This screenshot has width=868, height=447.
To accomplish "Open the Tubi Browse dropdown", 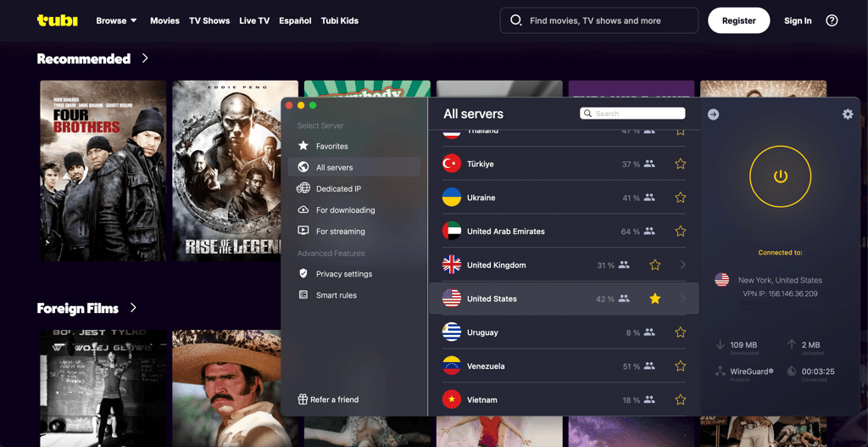I will point(116,20).
